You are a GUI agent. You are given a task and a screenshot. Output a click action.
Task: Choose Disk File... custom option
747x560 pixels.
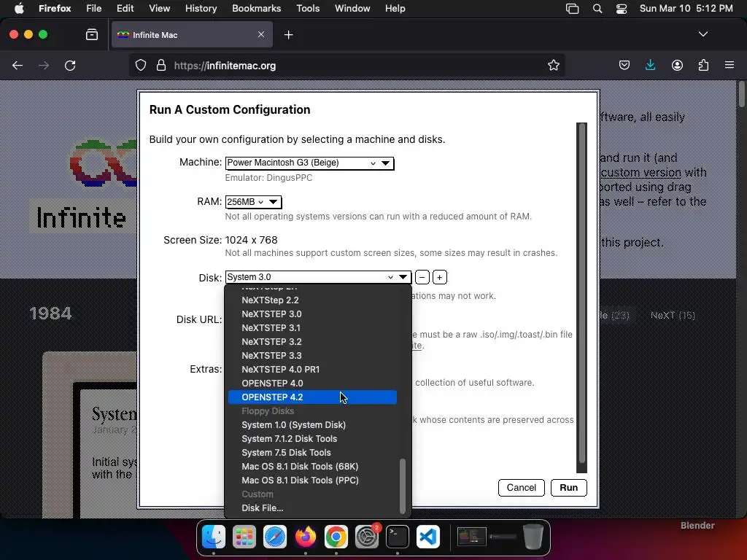pyautogui.click(x=312, y=507)
